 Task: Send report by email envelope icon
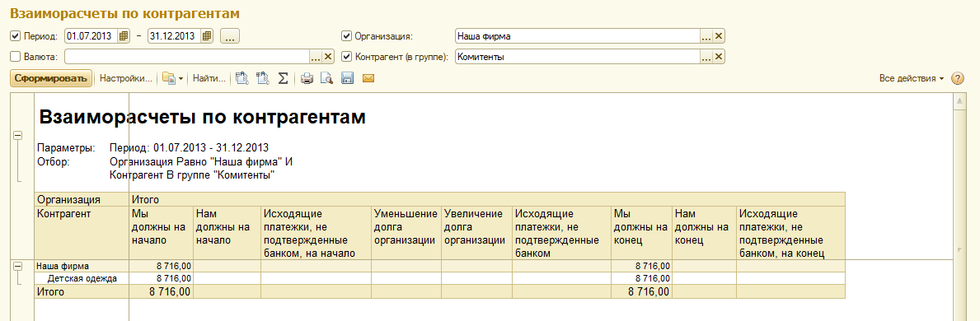point(368,79)
